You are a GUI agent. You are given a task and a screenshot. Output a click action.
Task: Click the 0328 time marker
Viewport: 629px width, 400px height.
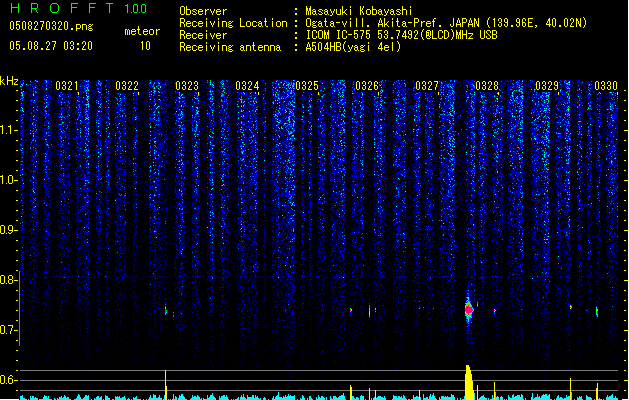coord(487,86)
